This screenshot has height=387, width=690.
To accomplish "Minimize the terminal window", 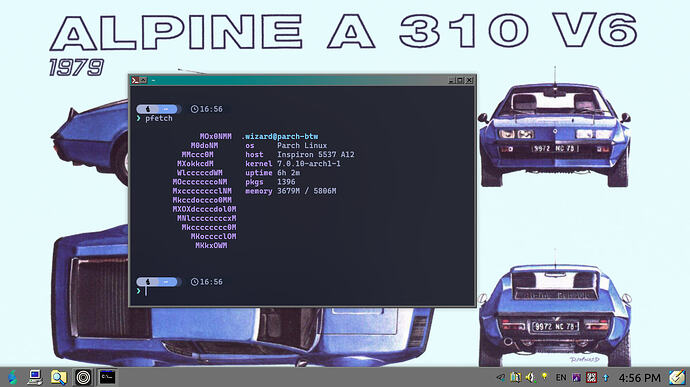I will 451,80.
